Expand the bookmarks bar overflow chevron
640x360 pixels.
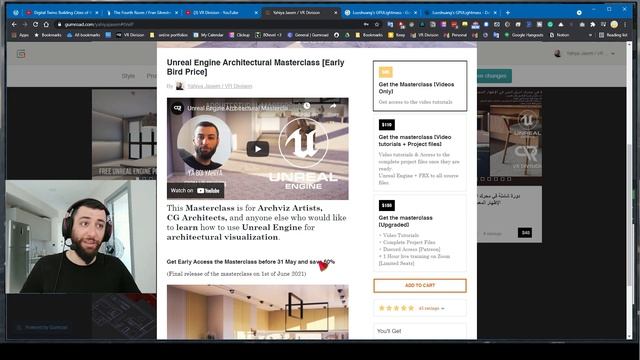click(590, 35)
